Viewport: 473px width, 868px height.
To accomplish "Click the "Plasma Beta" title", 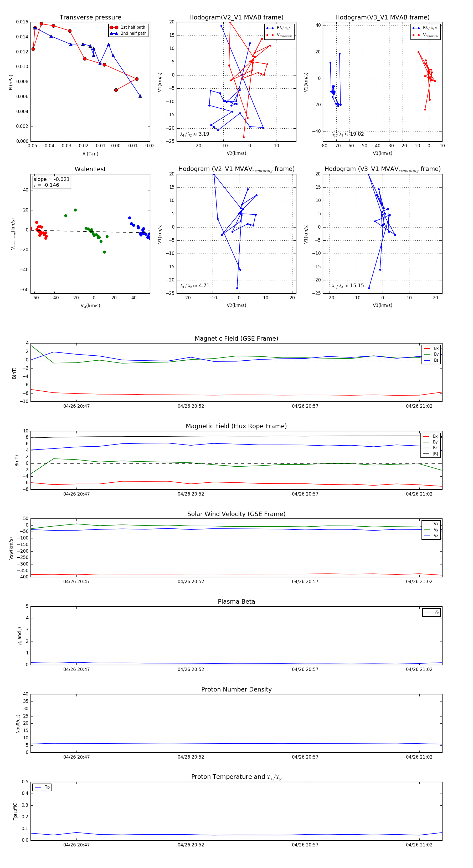I will (x=236, y=602).
